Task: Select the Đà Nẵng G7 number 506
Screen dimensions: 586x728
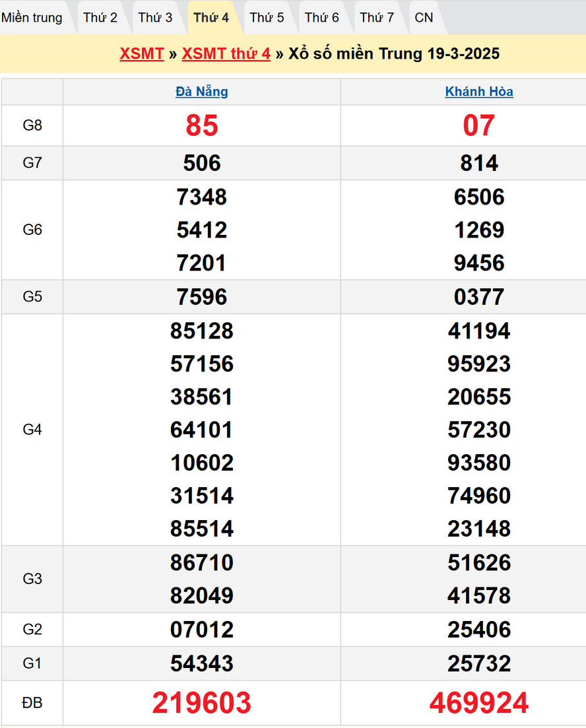Action: coord(202,163)
